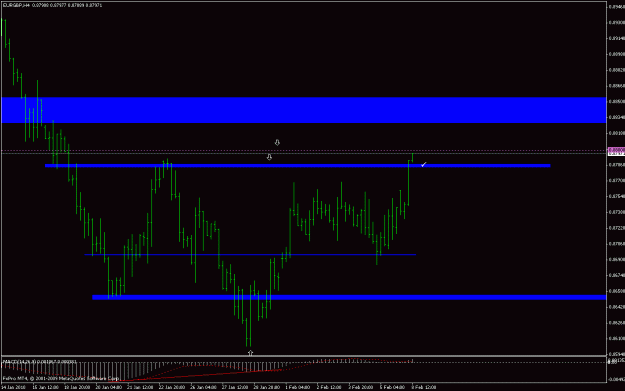Click the 27 Jan 12:00 time label
This screenshot has width=625, height=391.
[x=235, y=387]
